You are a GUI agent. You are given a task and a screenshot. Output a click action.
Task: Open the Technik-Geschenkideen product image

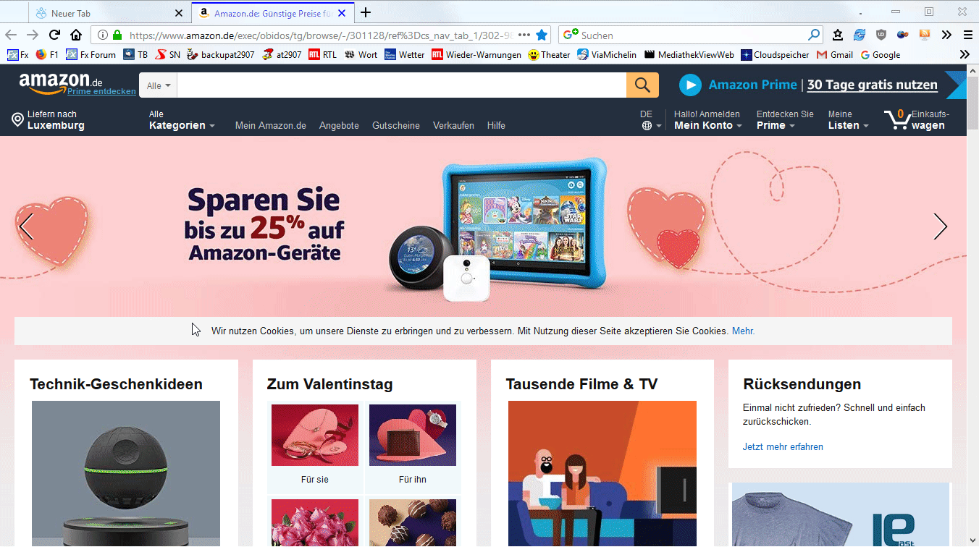pos(126,473)
